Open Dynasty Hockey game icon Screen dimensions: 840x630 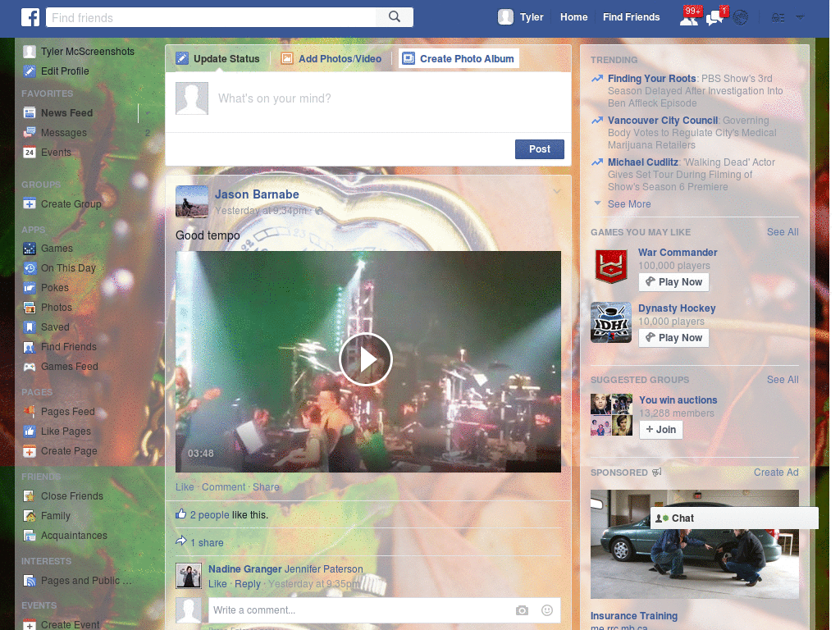pos(611,322)
